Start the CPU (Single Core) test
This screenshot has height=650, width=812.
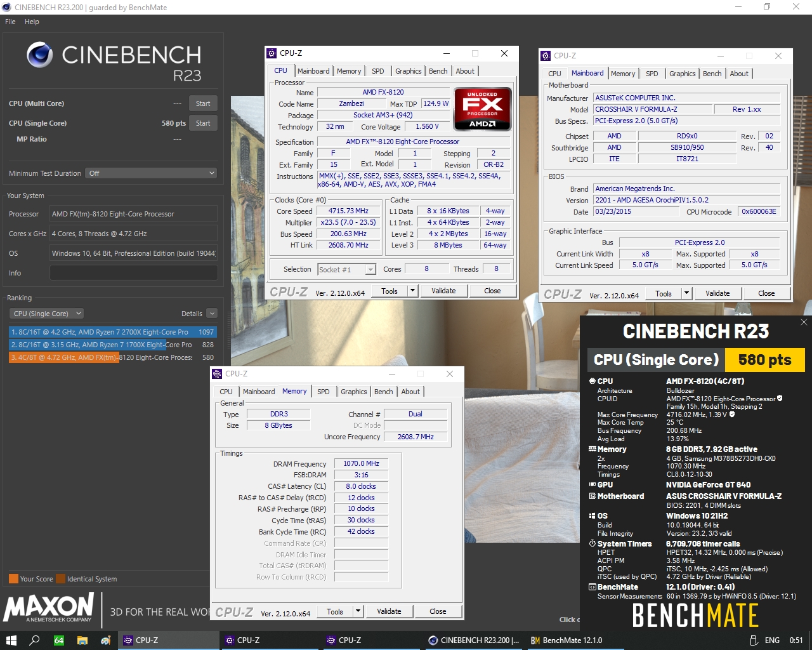tap(203, 123)
